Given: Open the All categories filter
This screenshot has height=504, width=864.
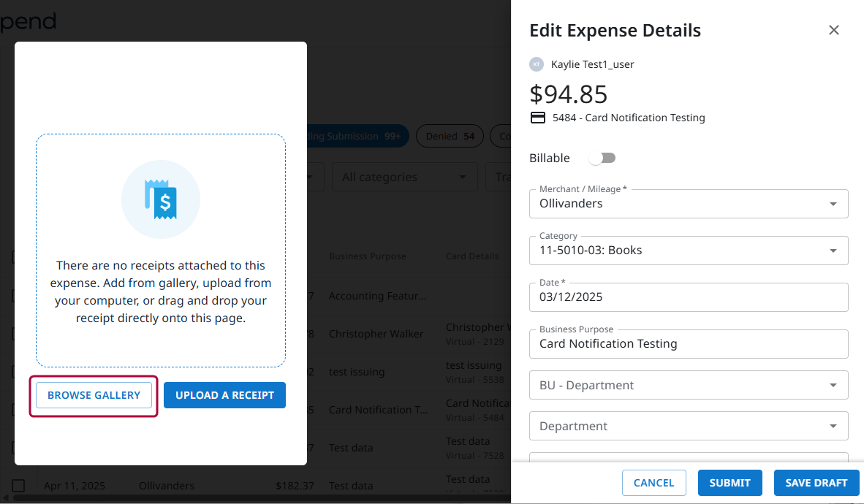Looking at the screenshot, I should pos(404,177).
